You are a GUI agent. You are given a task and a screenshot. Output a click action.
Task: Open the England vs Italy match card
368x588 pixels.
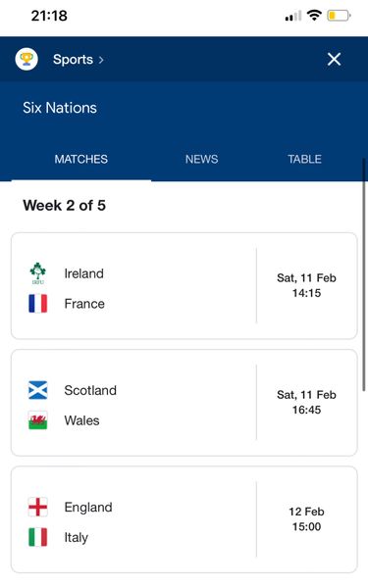[184, 519]
